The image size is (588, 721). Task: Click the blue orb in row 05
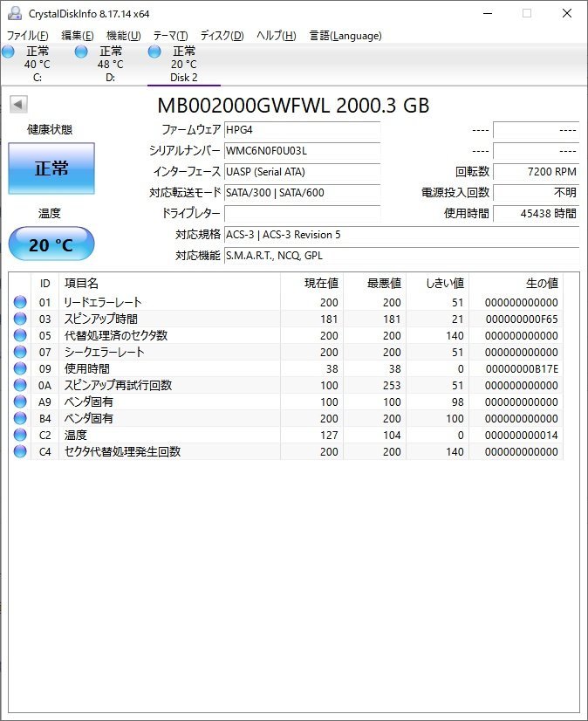pos(20,335)
